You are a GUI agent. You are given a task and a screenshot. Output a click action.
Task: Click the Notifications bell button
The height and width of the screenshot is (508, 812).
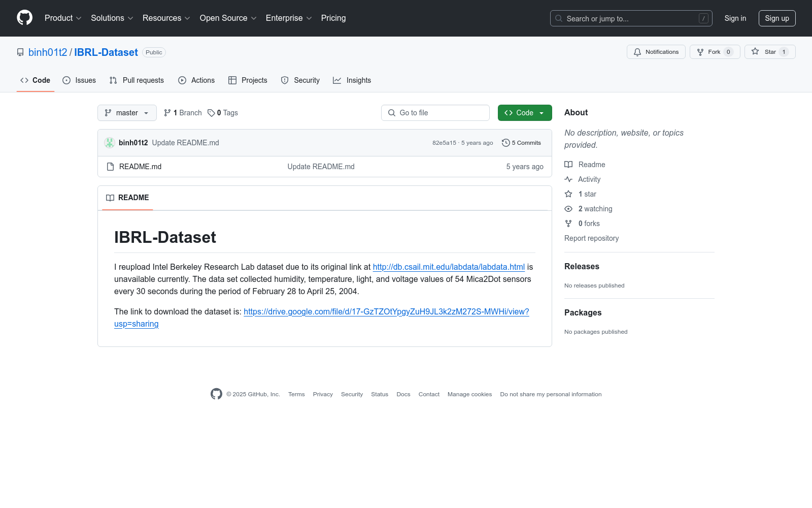pyautogui.click(x=656, y=52)
